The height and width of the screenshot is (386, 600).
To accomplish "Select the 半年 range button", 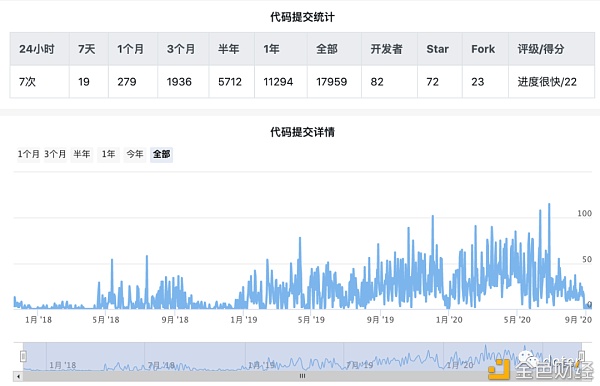I will point(82,155).
